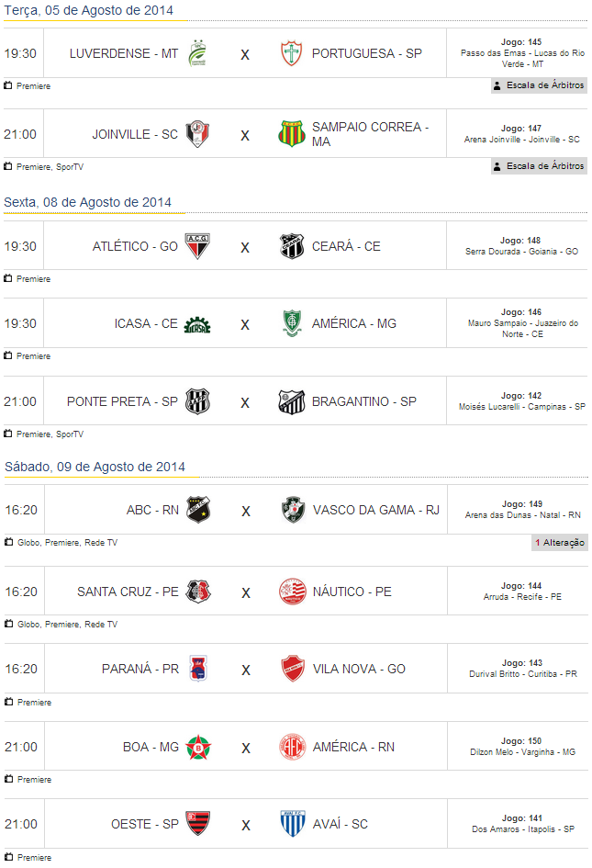Click the Luverdense team crest
The image size is (592, 868).
[x=197, y=53]
